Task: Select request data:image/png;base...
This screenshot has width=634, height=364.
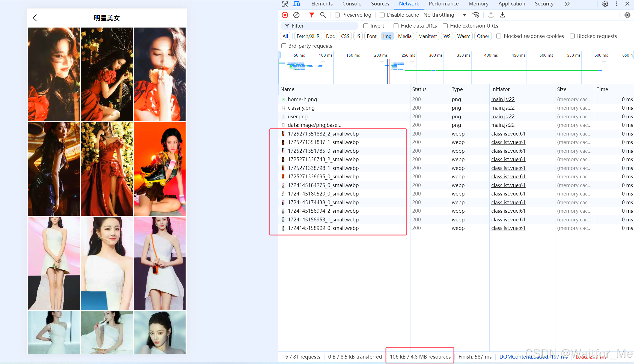Action: [x=314, y=125]
